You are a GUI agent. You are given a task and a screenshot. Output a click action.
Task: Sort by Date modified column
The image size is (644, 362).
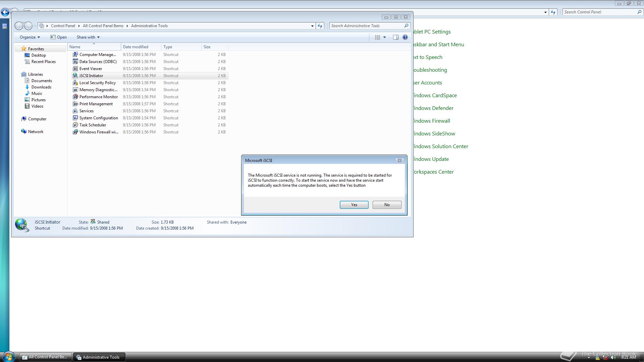tap(141, 47)
